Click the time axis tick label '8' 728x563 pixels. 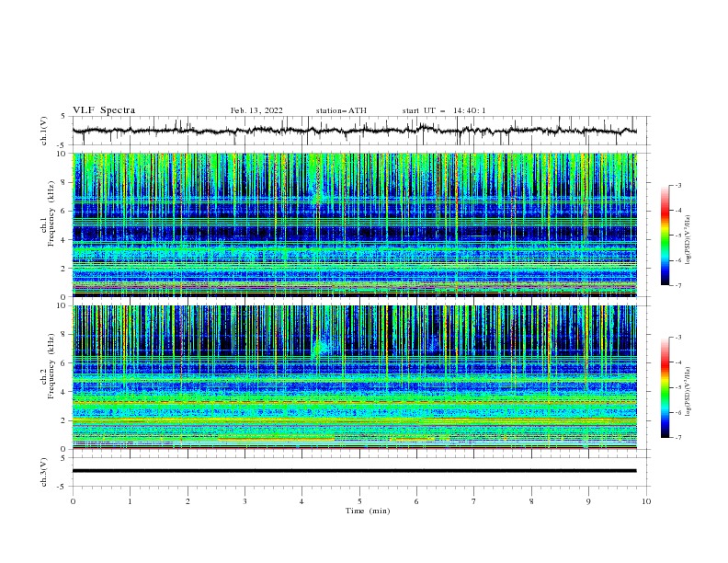coord(531,501)
